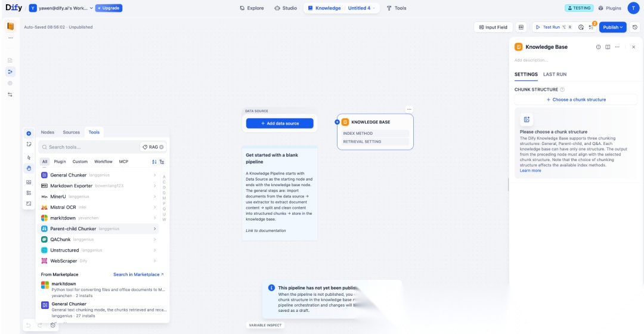Open the ENV environment variables button
This screenshot has width=644, height=334.
tap(521, 27)
